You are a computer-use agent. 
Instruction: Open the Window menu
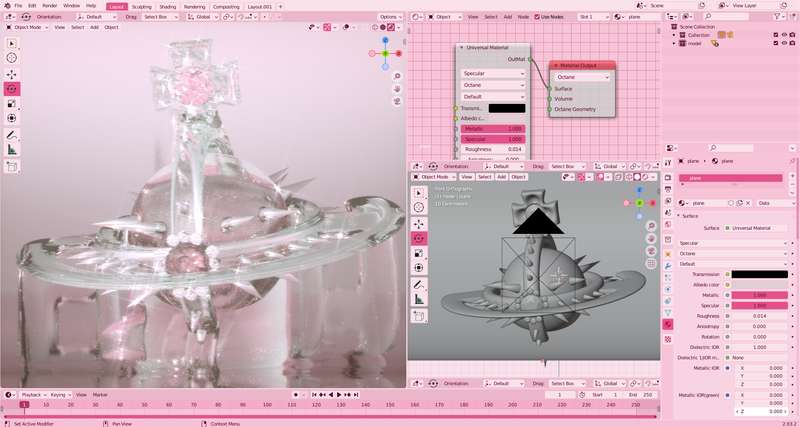click(x=71, y=6)
